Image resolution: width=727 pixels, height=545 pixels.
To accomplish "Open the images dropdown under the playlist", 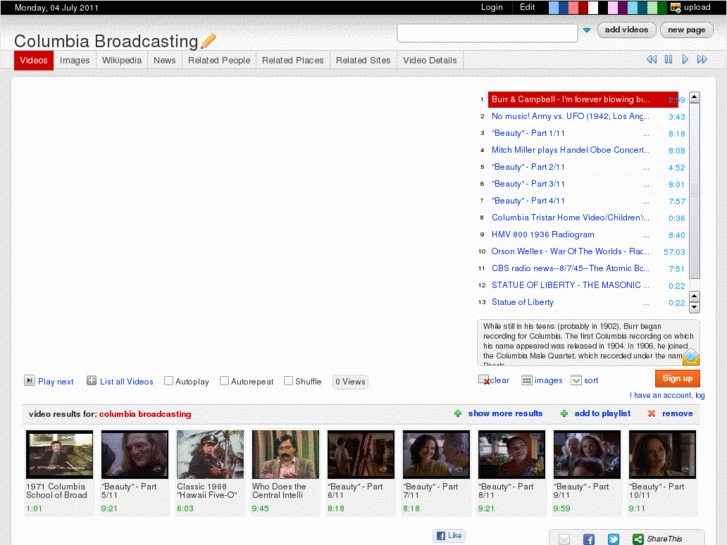I will (527, 380).
